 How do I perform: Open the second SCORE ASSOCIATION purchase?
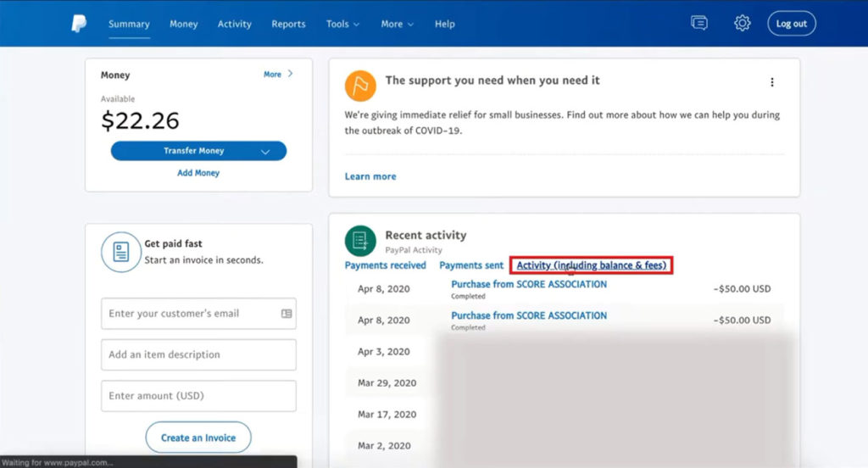[529, 315]
